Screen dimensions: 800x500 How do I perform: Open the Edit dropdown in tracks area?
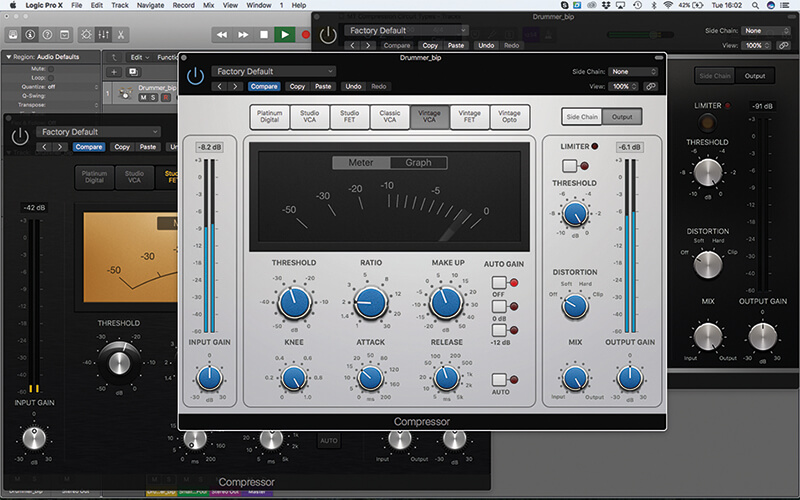pos(139,57)
